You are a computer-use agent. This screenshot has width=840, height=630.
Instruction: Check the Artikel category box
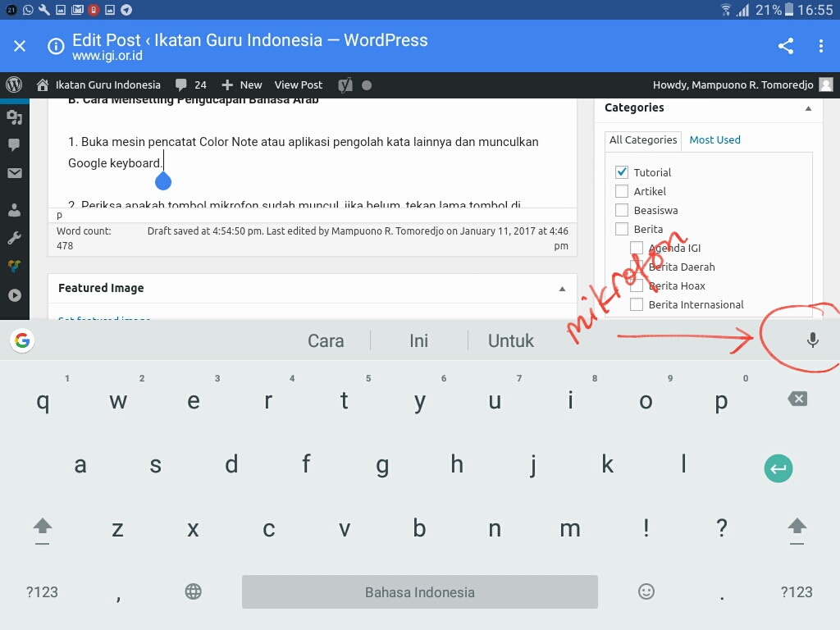622,191
